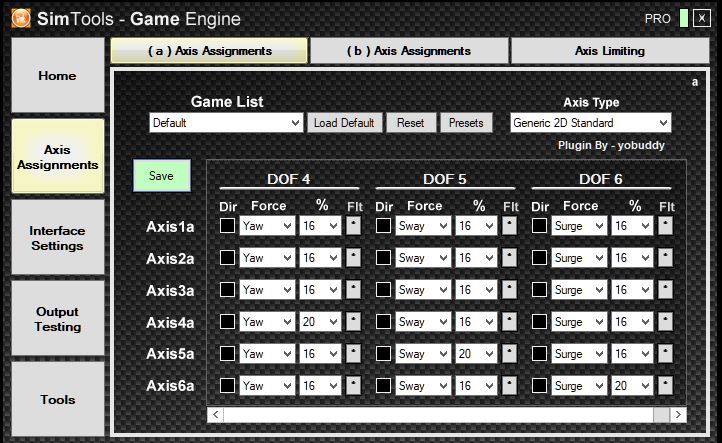The image size is (722, 443).
Task: Open Yaw force dropdown for Axis1a
Action: point(267,226)
